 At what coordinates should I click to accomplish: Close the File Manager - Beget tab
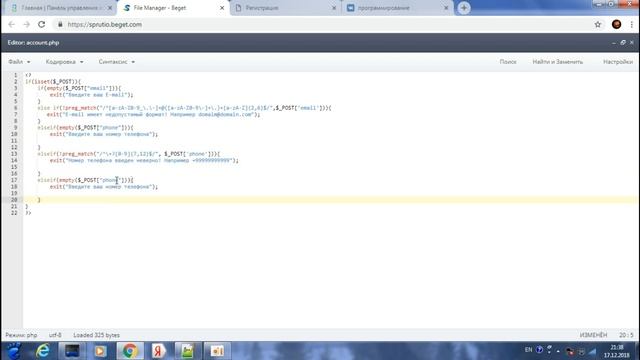[222, 8]
